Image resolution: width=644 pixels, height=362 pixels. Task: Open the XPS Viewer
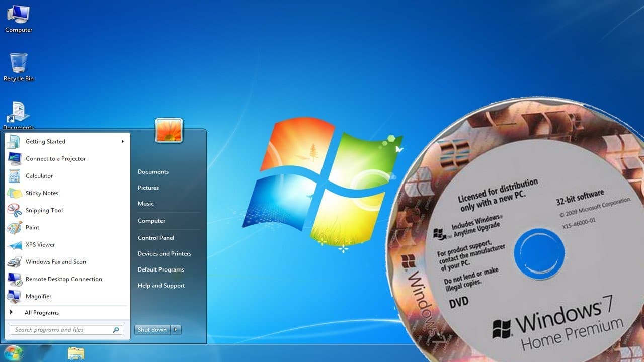coord(40,245)
